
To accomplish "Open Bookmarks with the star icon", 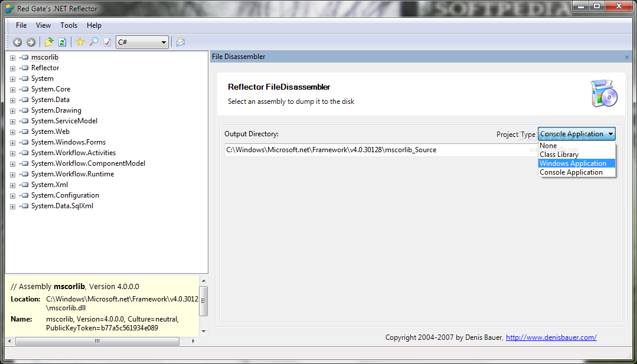I will pyautogui.click(x=80, y=42).
